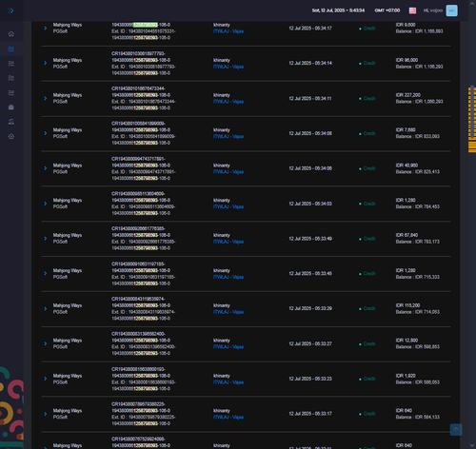Expand the row dated 05:33:29
This screenshot has height=449, width=476.
46,308
